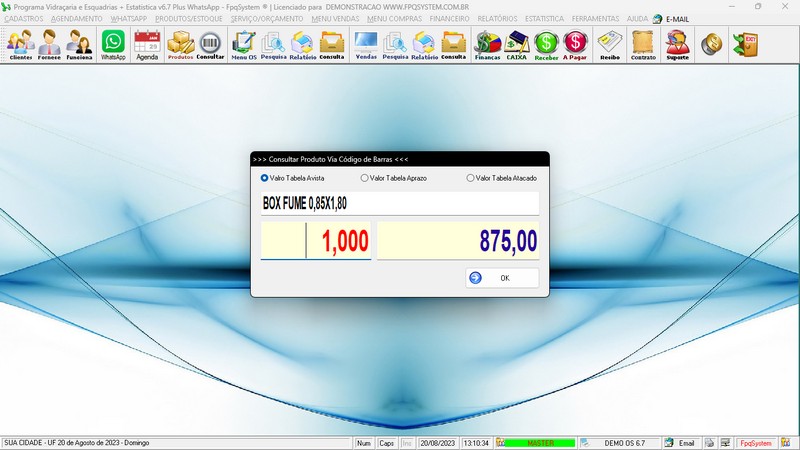Open the MENU COMPRAS menu
800x450 pixels.
tap(394, 19)
